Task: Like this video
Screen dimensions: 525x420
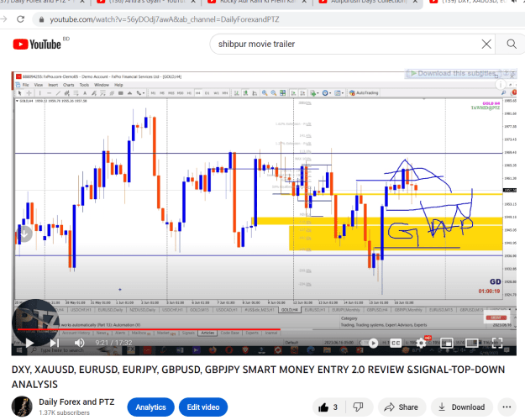Action: click(328, 407)
